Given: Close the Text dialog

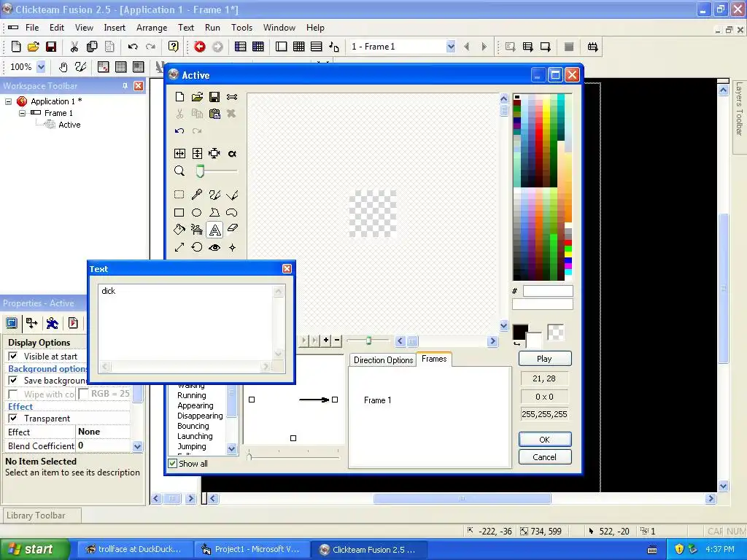Looking at the screenshot, I should (287, 268).
